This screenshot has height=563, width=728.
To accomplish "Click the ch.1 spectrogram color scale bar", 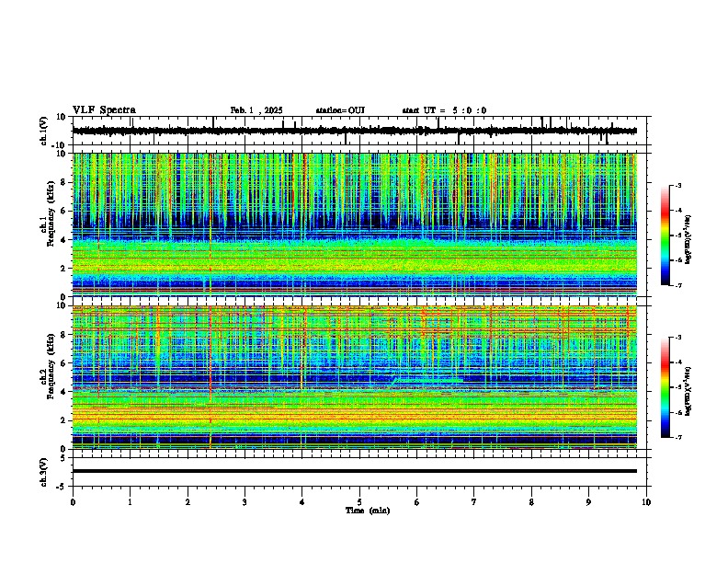I will click(x=665, y=236).
